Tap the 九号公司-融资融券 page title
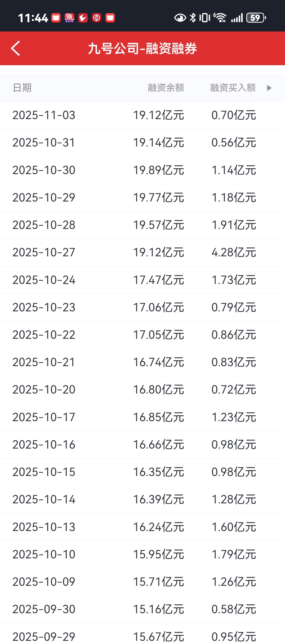Image resolution: width=285 pixels, height=644 pixels. click(x=142, y=48)
